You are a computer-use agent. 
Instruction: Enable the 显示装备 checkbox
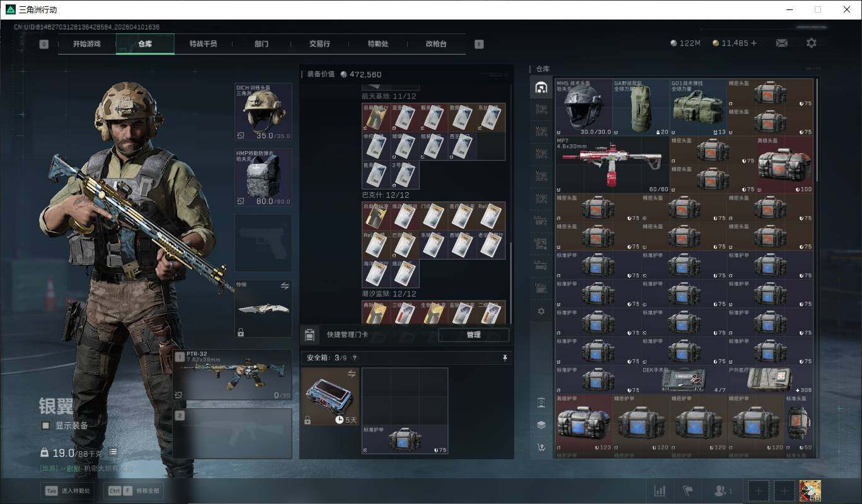45,425
